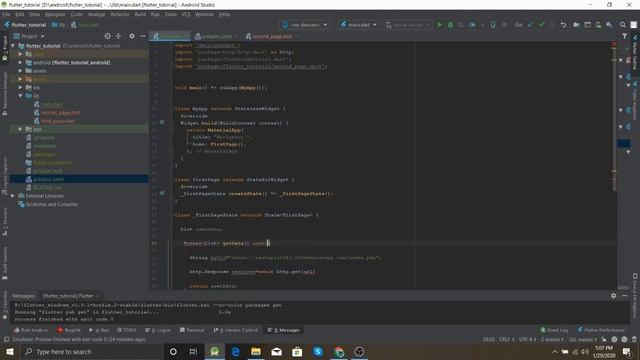
Task: Click the profiler icon in run toolbar
Action: coord(472,25)
